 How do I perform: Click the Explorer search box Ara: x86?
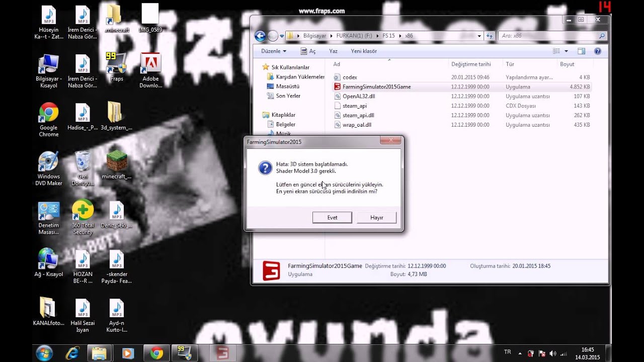pos(552,36)
